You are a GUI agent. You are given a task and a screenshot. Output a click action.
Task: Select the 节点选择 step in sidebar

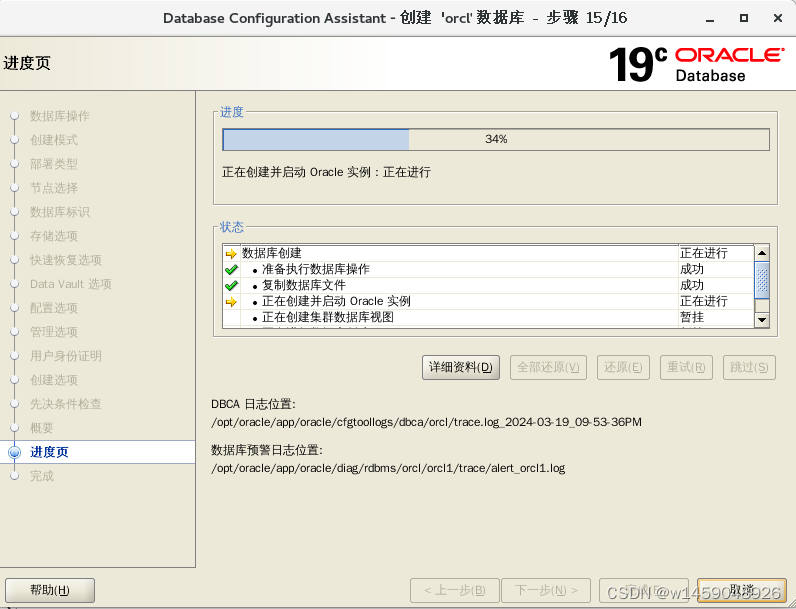pos(54,188)
